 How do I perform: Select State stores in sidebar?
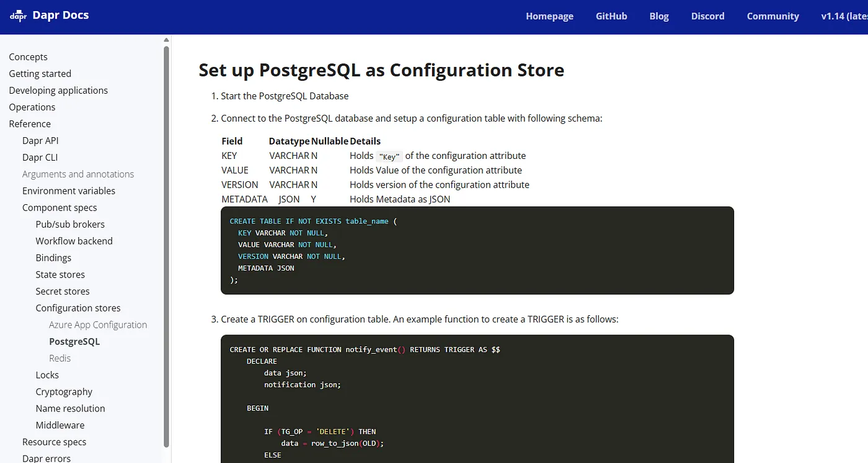pos(60,274)
